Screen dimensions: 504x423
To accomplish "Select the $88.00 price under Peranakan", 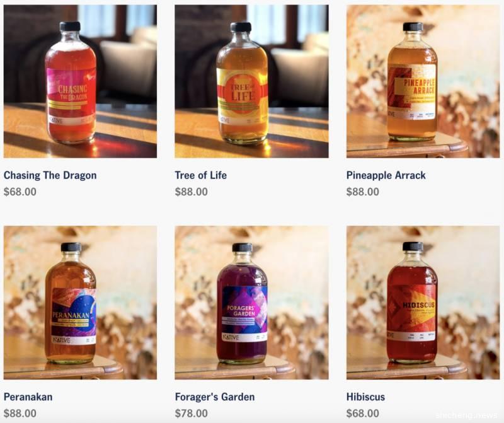I will click(x=20, y=413).
